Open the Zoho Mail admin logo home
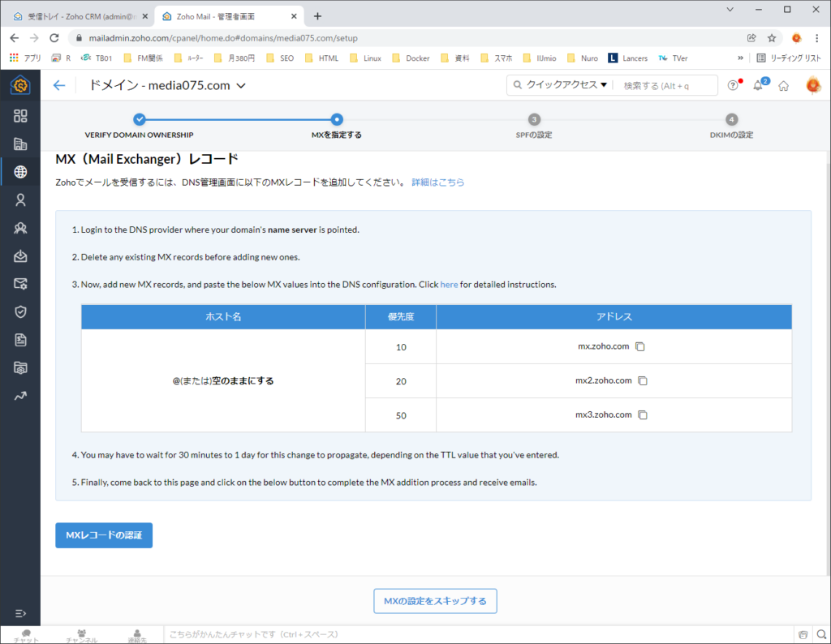 pos(20,84)
